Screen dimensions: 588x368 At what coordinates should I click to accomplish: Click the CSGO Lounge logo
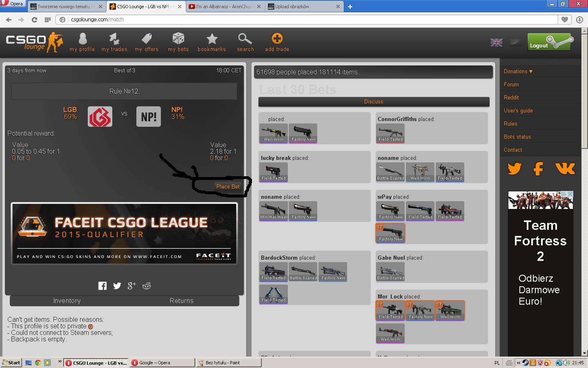[x=34, y=42]
